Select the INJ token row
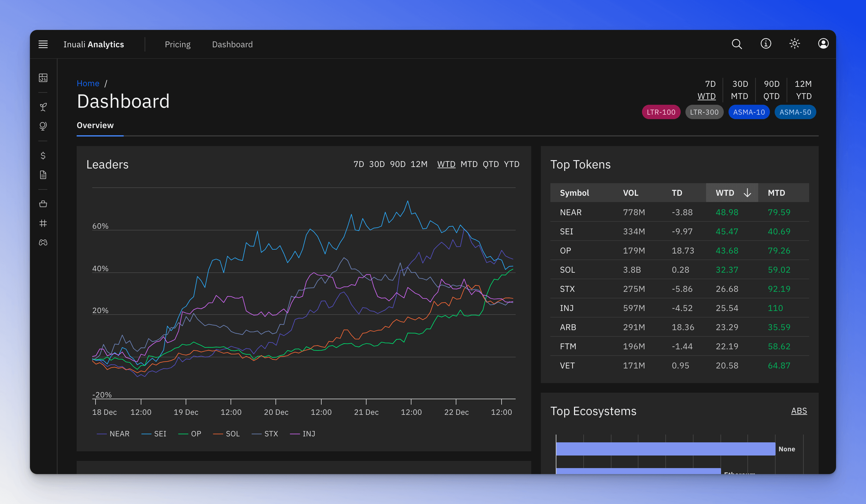Screen dimensions: 866x504 click(679, 308)
